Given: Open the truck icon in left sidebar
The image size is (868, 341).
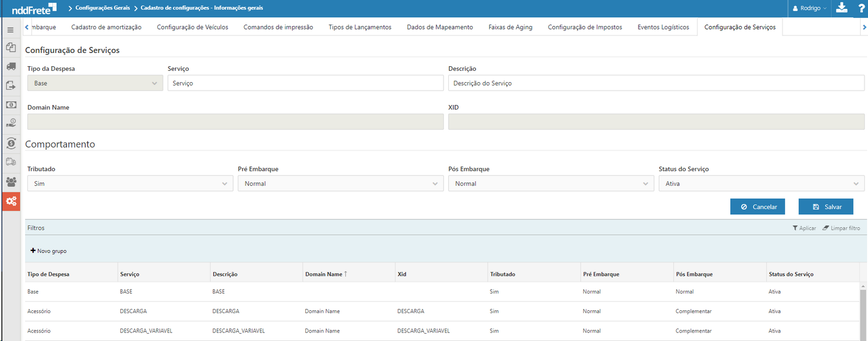Looking at the screenshot, I should pyautogui.click(x=11, y=67).
